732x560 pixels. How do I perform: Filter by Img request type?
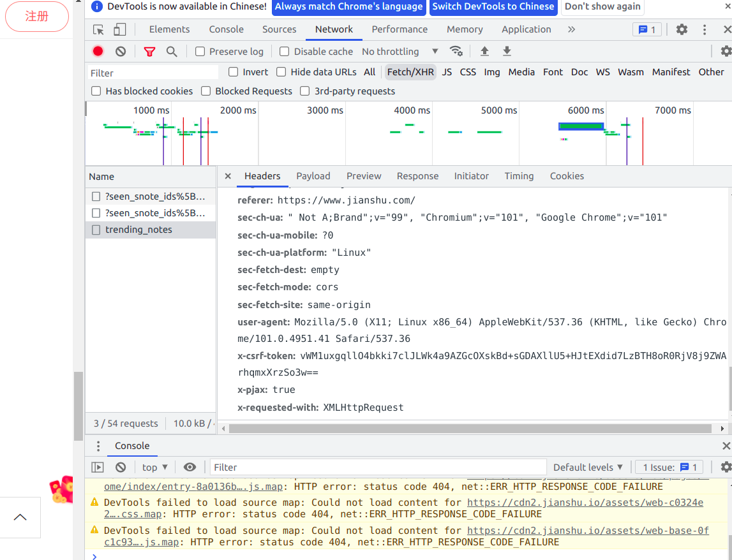tap(491, 72)
